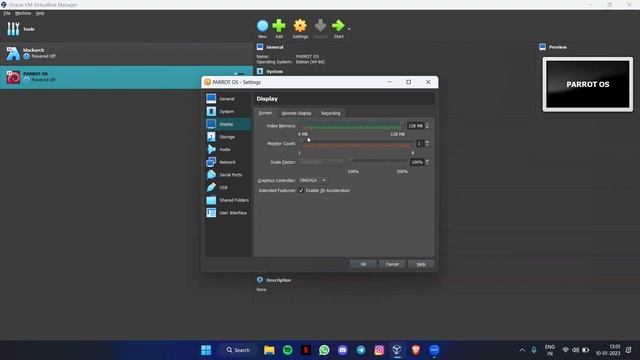Open WhatsApp from the taskbar
The image size is (640, 360).
pyautogui.click(x=324, y=350)
